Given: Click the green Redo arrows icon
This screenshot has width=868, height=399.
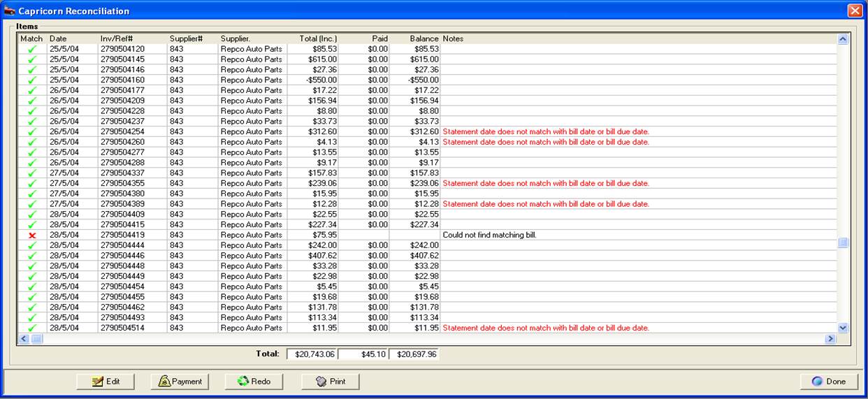Looking at the screenshot, I should coord(243,382).
